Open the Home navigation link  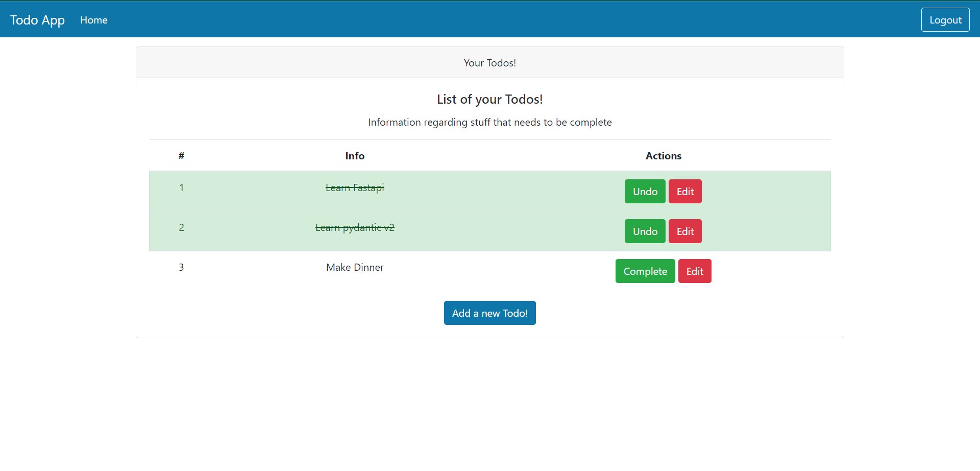coord(94,20)
